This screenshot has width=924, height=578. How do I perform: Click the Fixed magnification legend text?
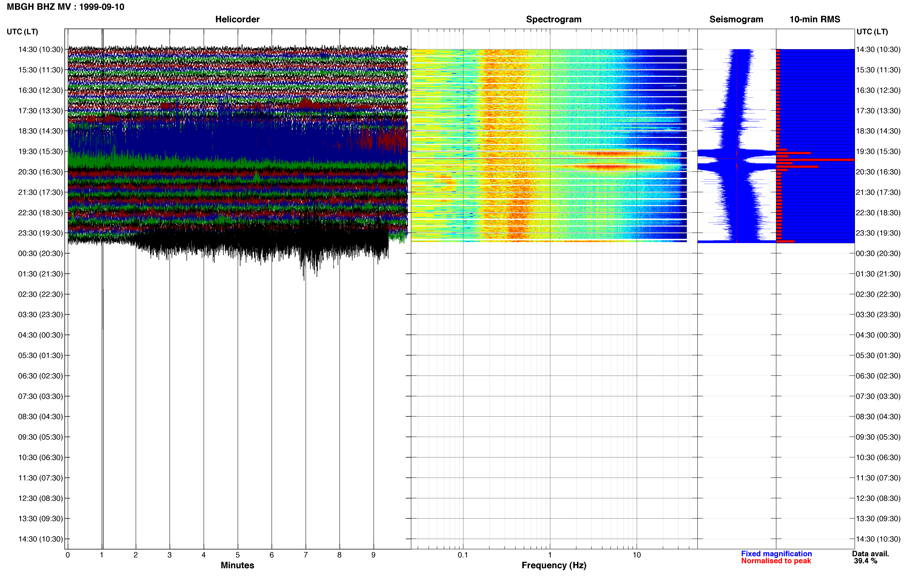[776, 554]
